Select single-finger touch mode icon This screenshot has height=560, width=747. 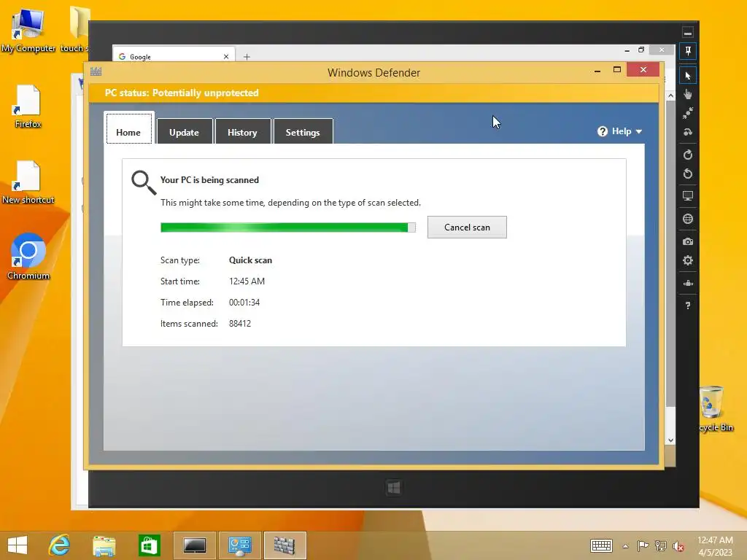(x=687, y=94)
